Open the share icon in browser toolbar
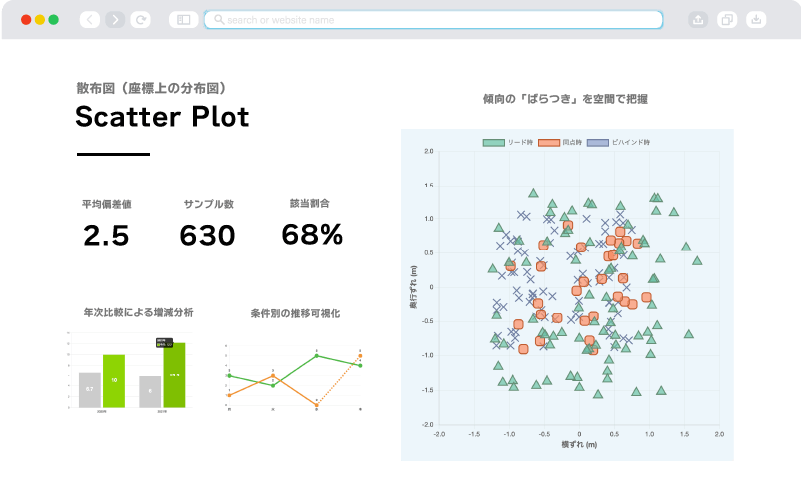This screenshot has width=801, height=501. (698, 19)
